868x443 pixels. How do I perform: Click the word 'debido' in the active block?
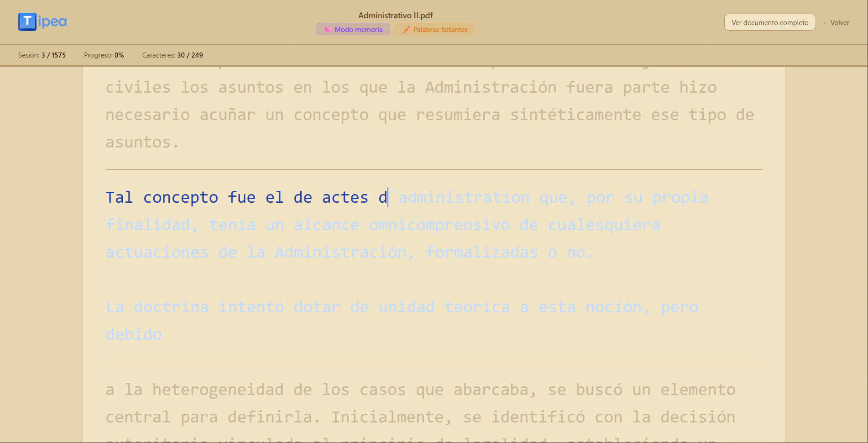pos(134,334)
